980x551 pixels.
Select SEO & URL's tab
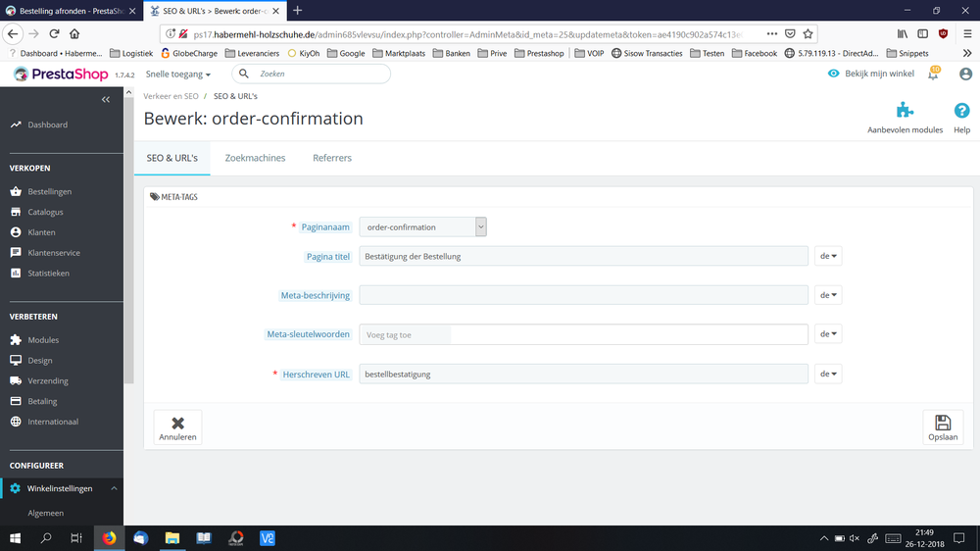(x=171, y=158)
